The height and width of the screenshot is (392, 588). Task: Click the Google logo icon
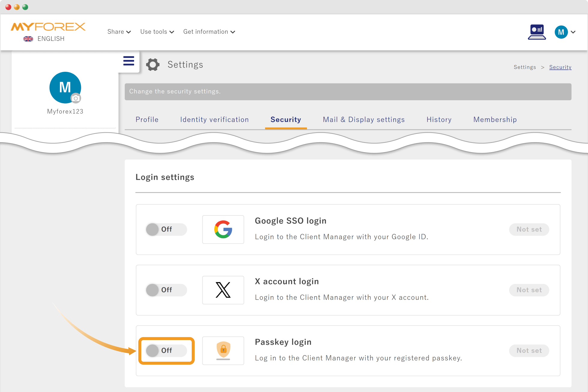tap(223, 229)
